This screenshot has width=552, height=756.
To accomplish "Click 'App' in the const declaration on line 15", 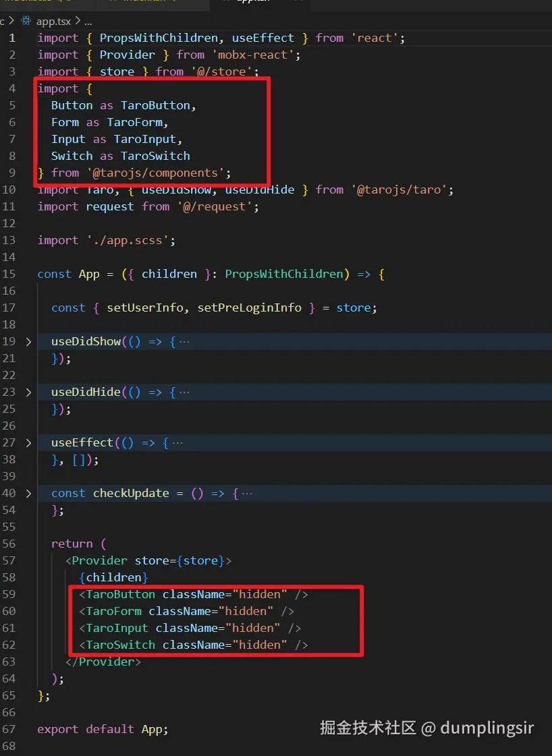I will coord(89,274).
